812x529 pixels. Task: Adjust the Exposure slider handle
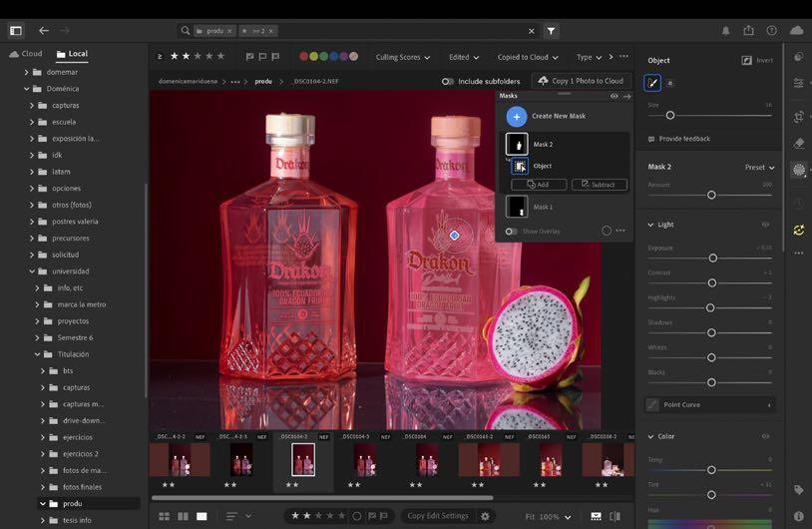(713, 259)
